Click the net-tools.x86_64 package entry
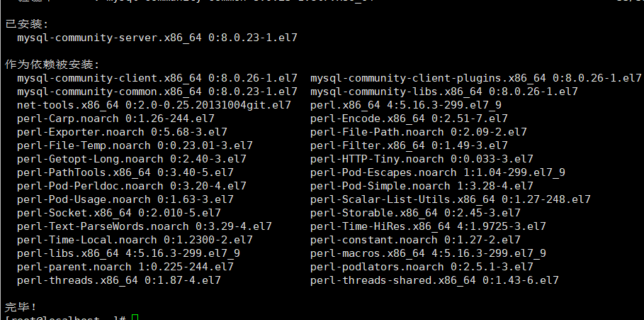 coord(154,105)
